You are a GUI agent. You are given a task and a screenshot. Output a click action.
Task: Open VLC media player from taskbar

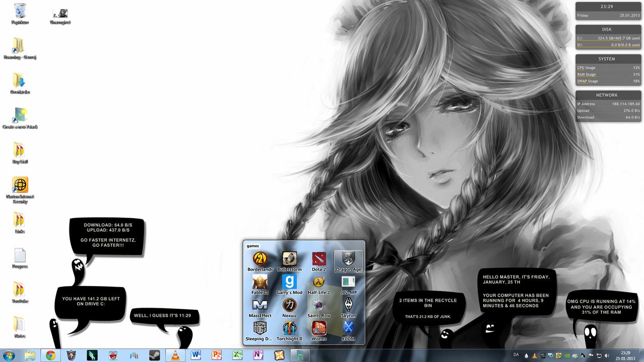tap(175, 355)
